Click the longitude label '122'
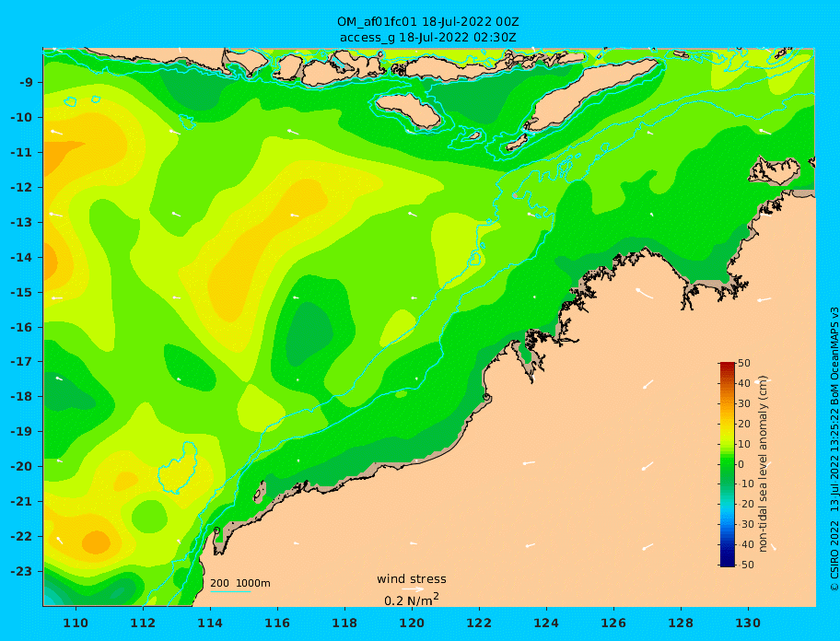 coord(479,623)
